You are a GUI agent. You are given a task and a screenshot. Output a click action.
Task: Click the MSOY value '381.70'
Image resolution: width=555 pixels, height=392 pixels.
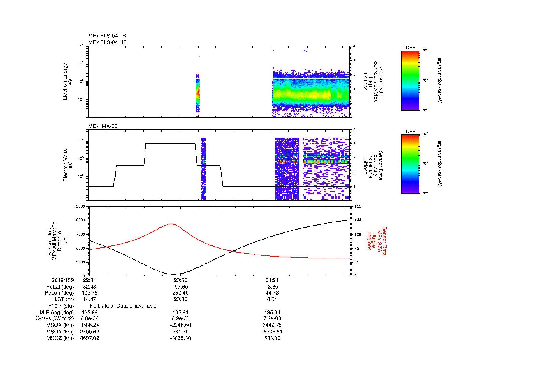[x=180, y=332]
